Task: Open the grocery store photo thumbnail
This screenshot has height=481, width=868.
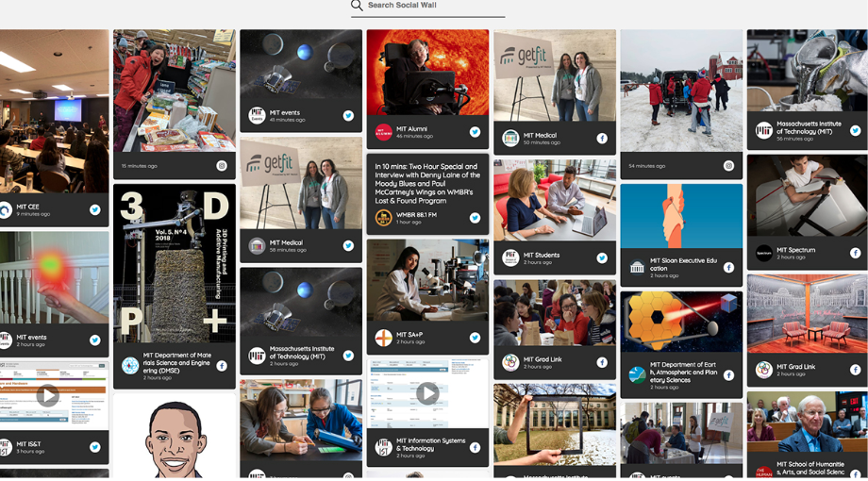Action: pyautogui.click(x=175, y=91)
